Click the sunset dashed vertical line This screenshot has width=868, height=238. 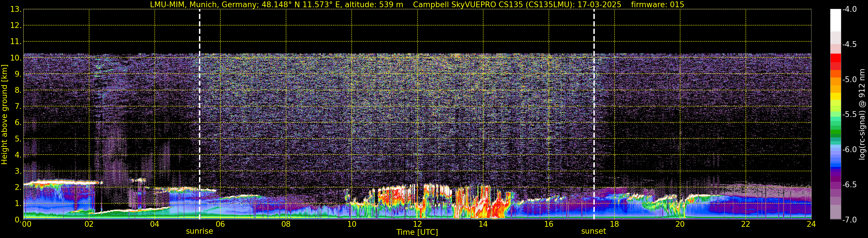coord(594,114)
